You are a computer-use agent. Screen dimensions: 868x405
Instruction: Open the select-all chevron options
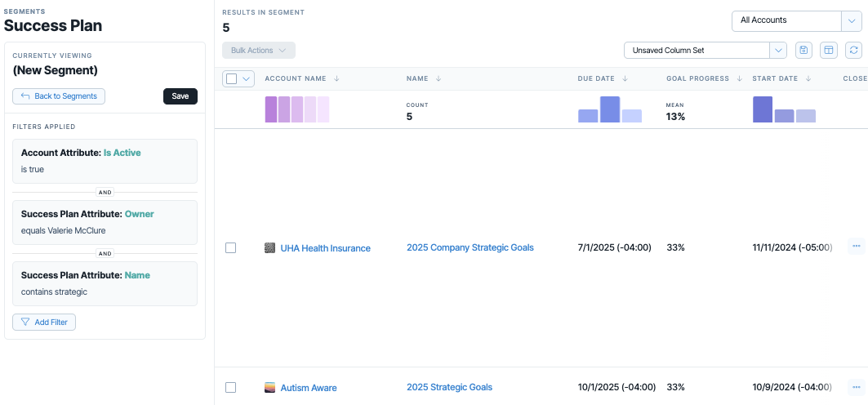247,78
